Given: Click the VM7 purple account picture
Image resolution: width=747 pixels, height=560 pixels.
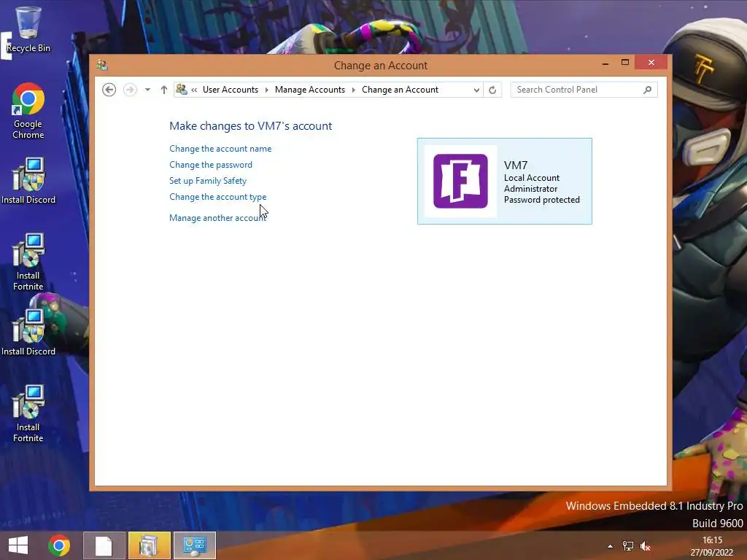Looking at the screenshot, I should pos(460,181).
